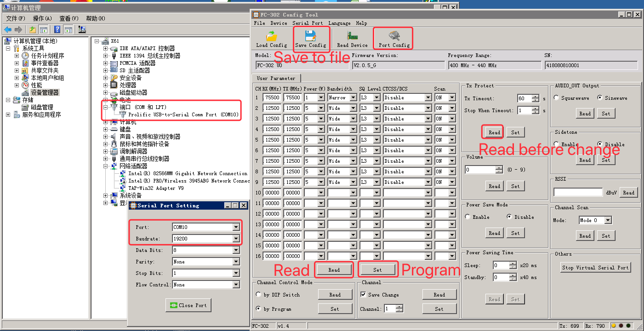644x331 pixels.
Task: Select Event Viewer (事件查看器) in tree
Action: (45, 63)
